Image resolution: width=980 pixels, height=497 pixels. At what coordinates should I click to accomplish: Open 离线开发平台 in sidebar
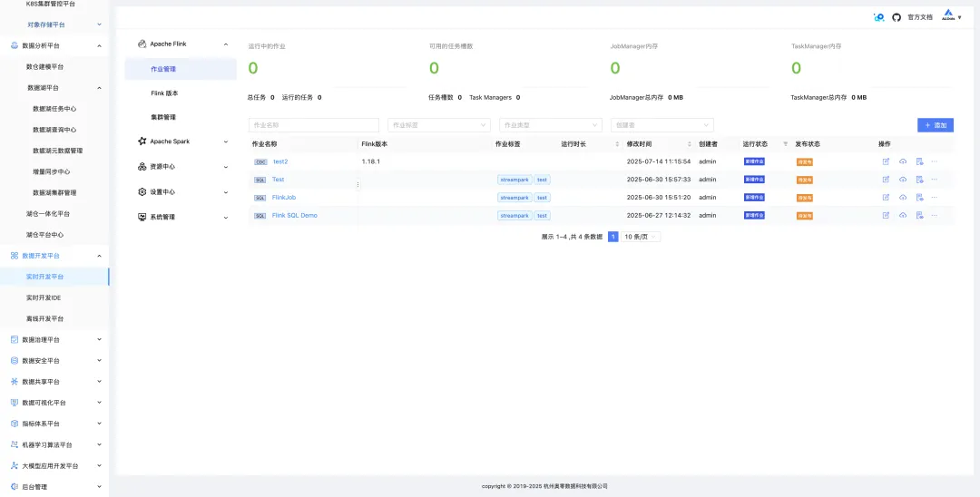pos(44,318)
